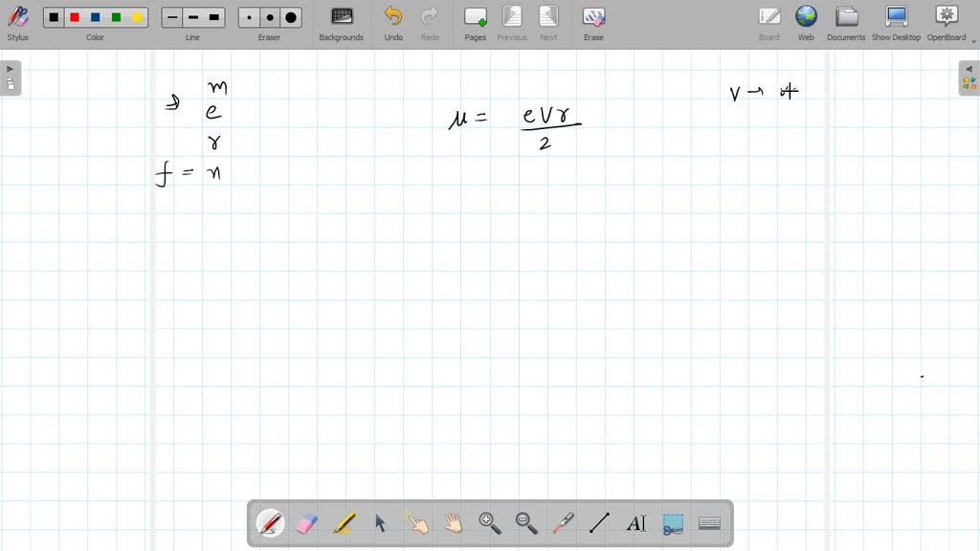Select the Eraser tool in bottom palette
Screen dimensions: 980x551
307,523
